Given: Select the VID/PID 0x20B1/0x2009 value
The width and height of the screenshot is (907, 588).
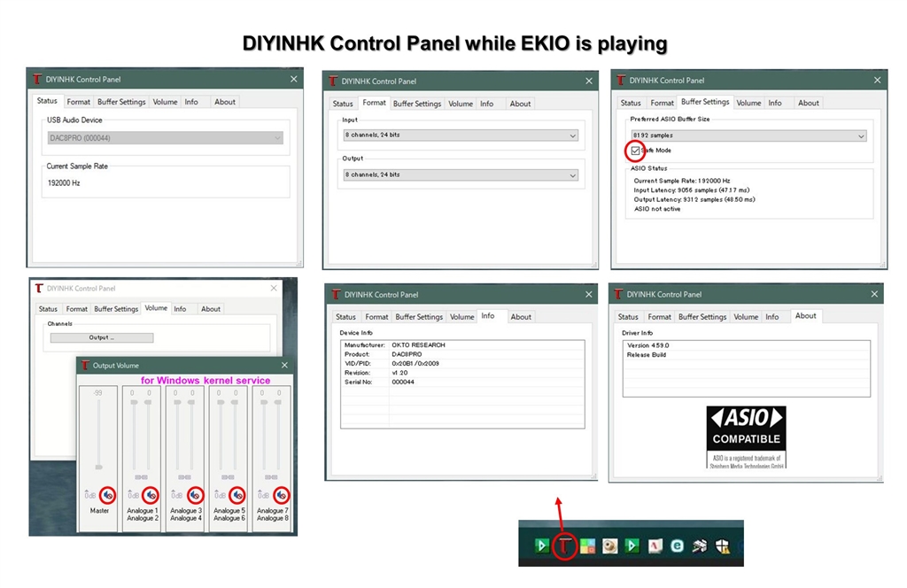Looking at the screenshot, I should click(415, 364).
